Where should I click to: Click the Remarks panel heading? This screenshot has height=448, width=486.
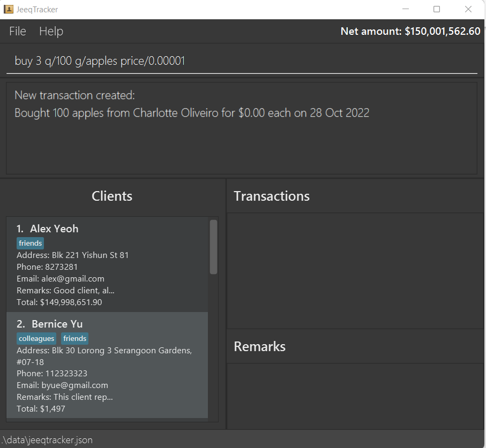point(259,346)
